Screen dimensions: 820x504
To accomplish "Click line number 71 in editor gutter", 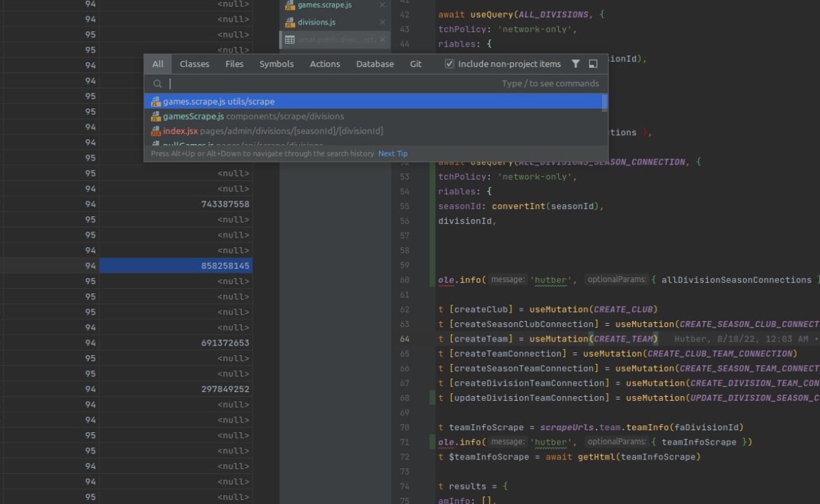I will coord(405,442).
